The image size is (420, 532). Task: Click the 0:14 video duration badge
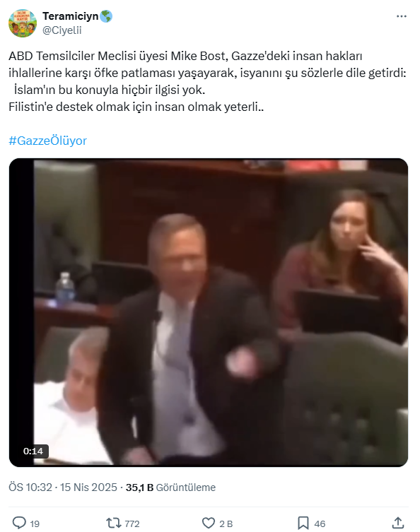33,451
